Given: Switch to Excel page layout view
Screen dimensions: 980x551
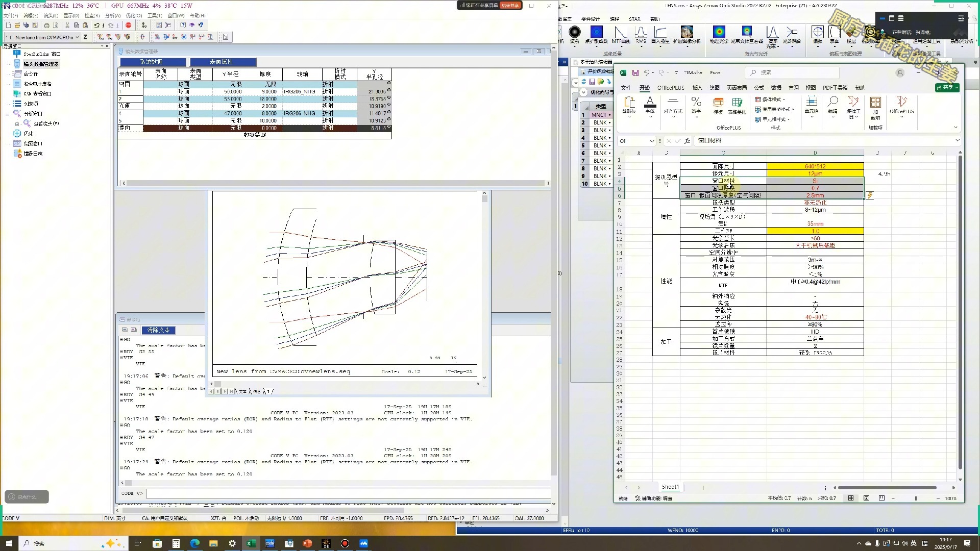Looking at the screenshot, I should 866,498.
